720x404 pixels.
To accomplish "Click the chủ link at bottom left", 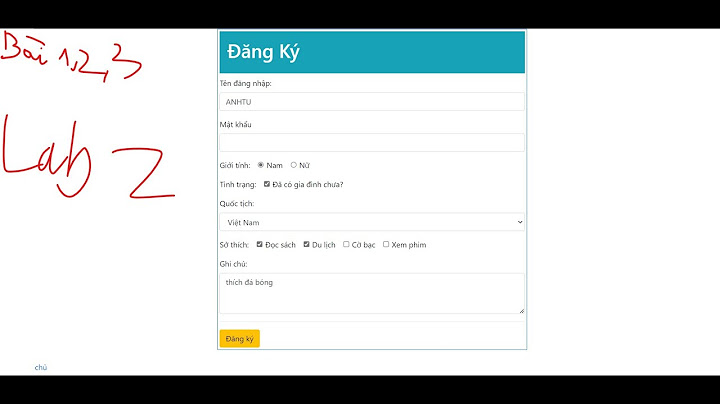I will (x=41, y=367).
